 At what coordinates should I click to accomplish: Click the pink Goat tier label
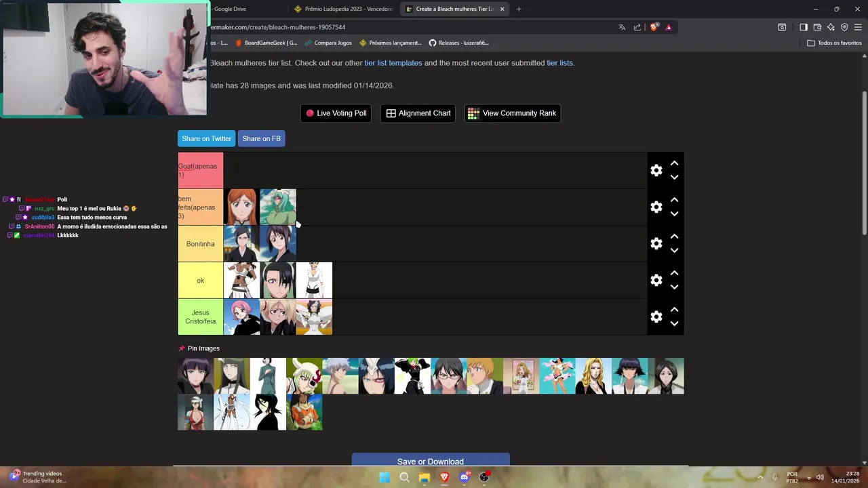click(x=200, y=170)
